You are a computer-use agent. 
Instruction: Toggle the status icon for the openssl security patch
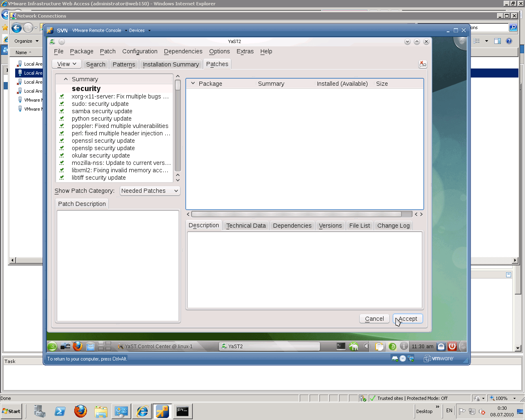click(62, 141)
